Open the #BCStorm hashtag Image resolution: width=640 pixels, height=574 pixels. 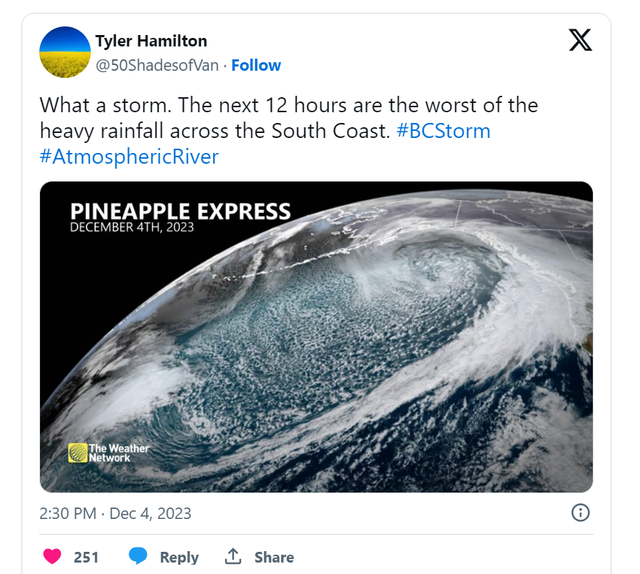(x=443, y=131)
